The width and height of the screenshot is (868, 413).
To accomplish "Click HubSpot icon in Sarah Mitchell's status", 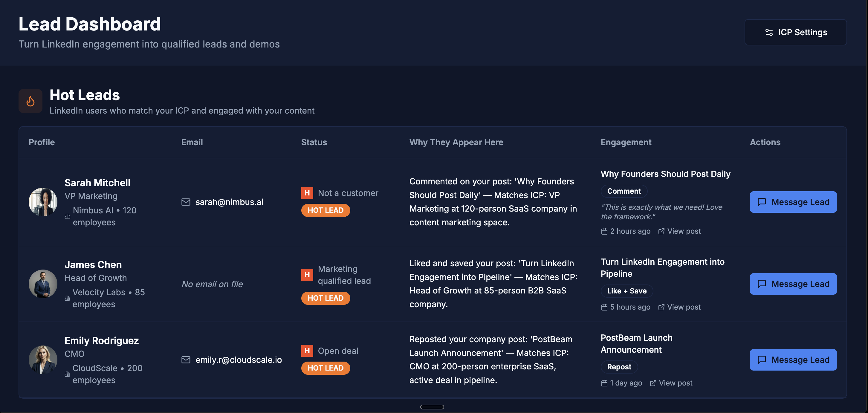I will [x=307, y=193].
